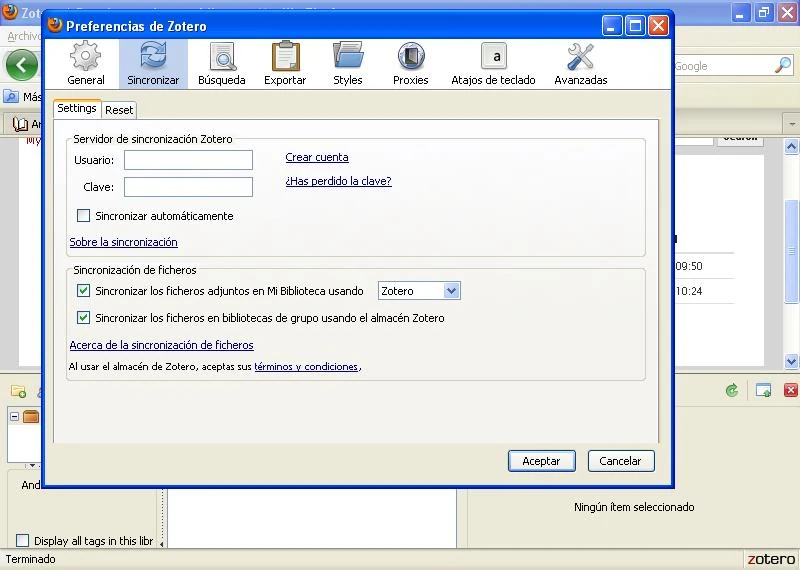This screenshot has height=570, width=800.
Task: Open the Búsqueda preferences pane
Action: (221, 64)
